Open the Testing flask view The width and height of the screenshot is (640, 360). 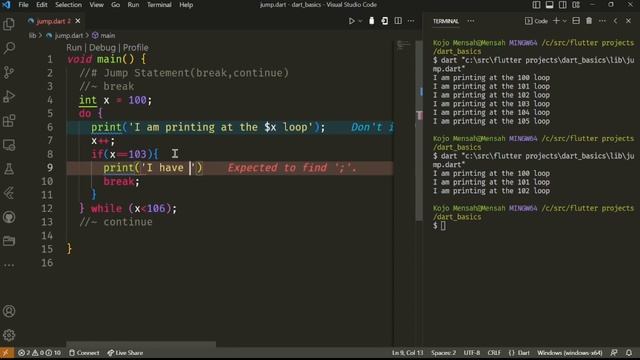pos(9,169)
